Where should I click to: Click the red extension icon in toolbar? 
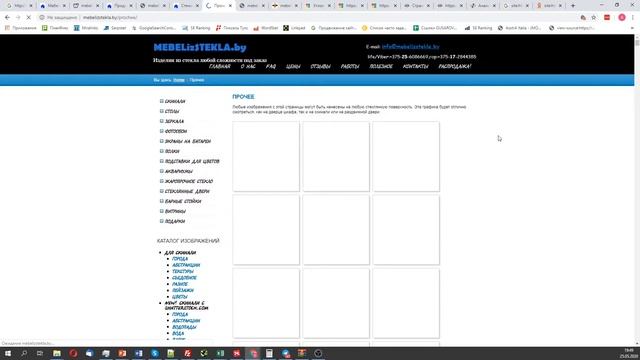(x=607, y=18)
